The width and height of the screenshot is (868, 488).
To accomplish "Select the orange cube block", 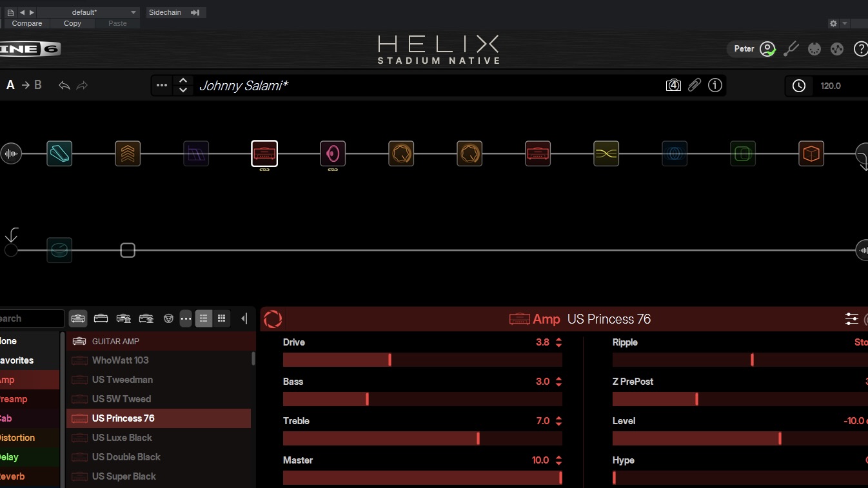I will [x=811, y=153].
